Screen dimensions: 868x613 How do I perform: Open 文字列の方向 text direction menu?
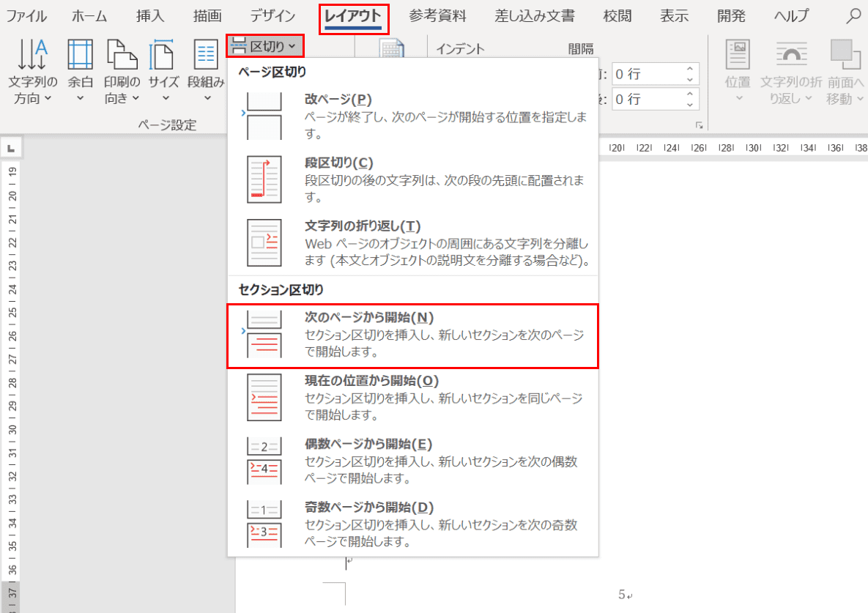click(33, 72)
